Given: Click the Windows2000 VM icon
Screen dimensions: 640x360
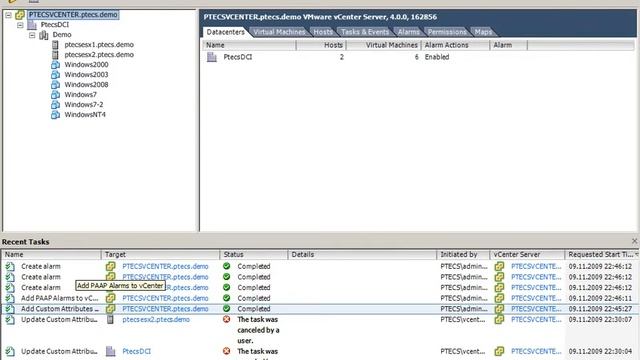Looking at the screenshot, I should tap(56, 64).
